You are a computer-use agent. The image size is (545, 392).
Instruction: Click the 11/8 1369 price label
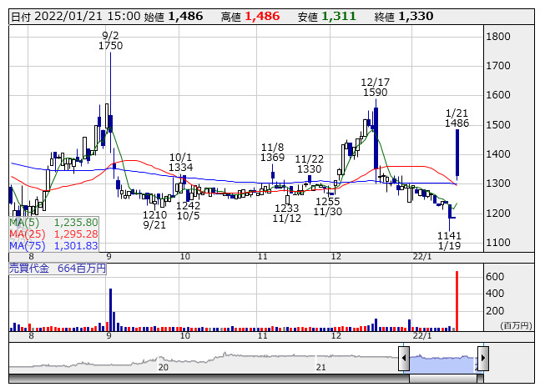(x=273, y=152)
